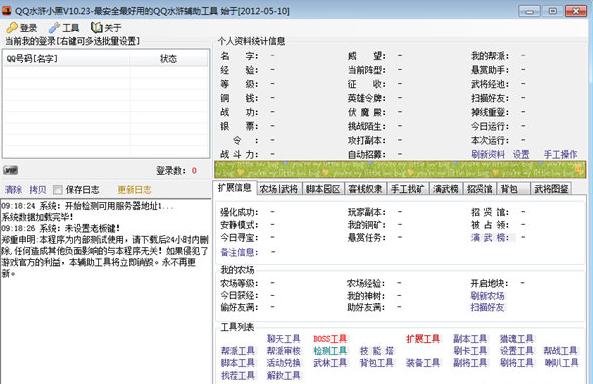
Task: Open the red BOSS工具 link
Action: [x=330, y=338]
